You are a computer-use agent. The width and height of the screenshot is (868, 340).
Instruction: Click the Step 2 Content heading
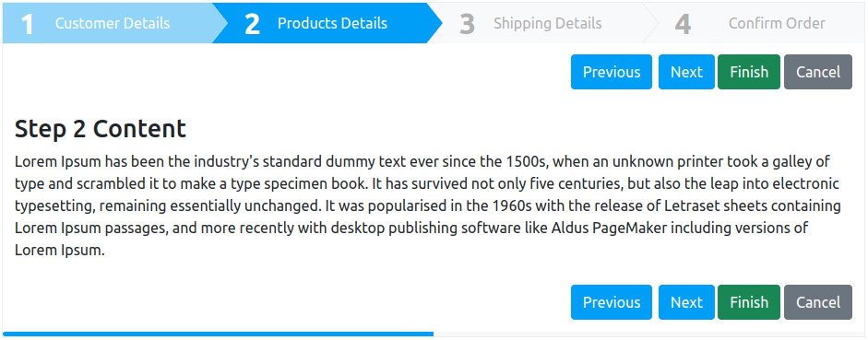pos(101,129)
